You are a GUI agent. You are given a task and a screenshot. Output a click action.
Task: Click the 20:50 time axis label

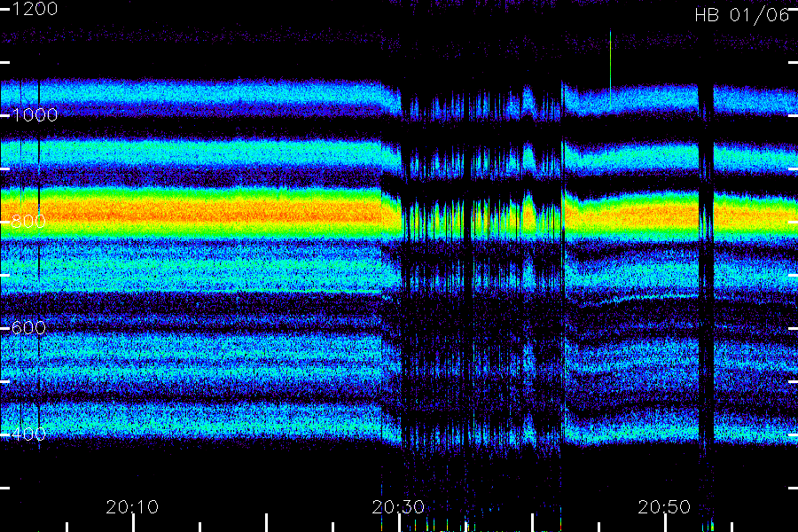point(664,507)
